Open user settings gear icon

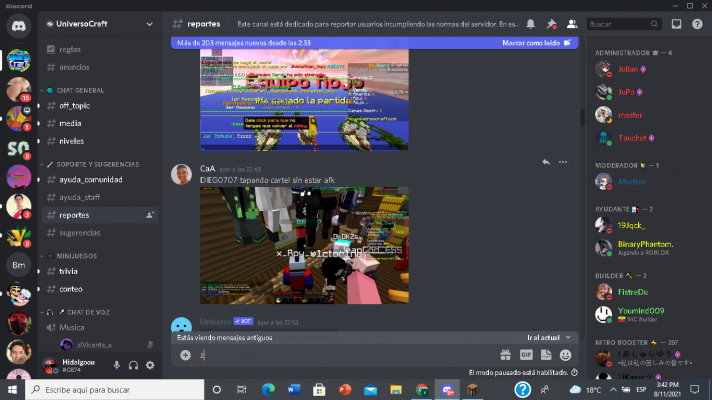click(150, 365)
